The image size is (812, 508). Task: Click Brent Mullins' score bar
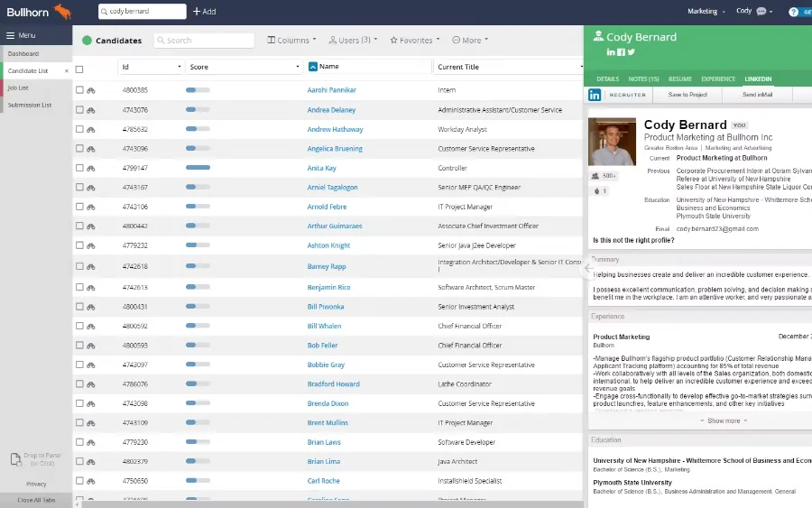198,422
